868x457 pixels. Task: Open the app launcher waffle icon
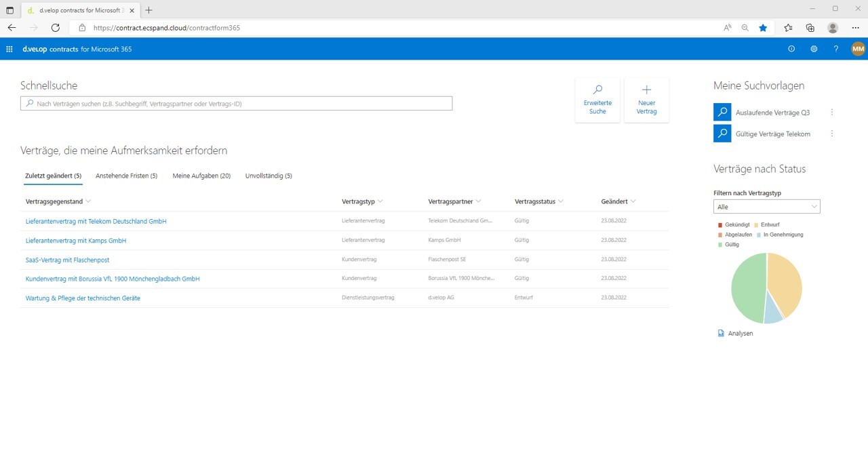[9, 49]
